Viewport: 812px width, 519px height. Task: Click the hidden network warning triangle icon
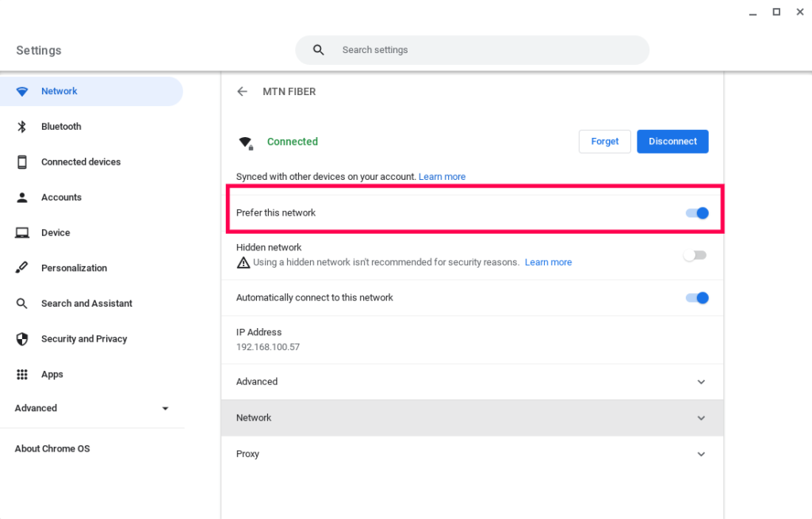pos(243,262)
